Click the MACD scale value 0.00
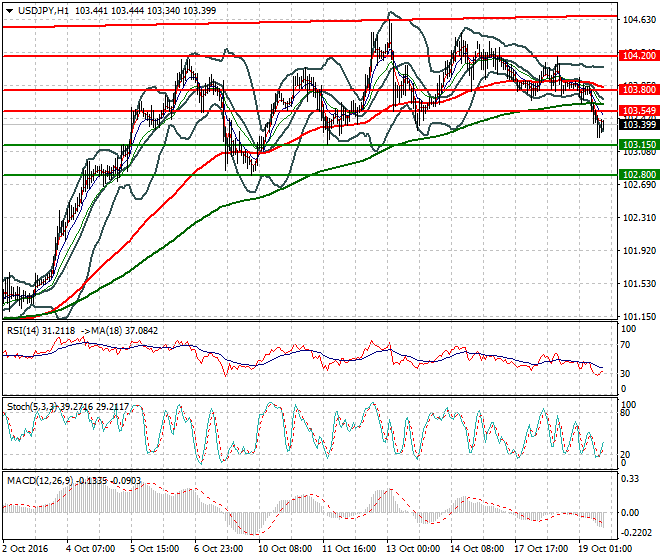This screenshot has width=660, height=560. 630,513
